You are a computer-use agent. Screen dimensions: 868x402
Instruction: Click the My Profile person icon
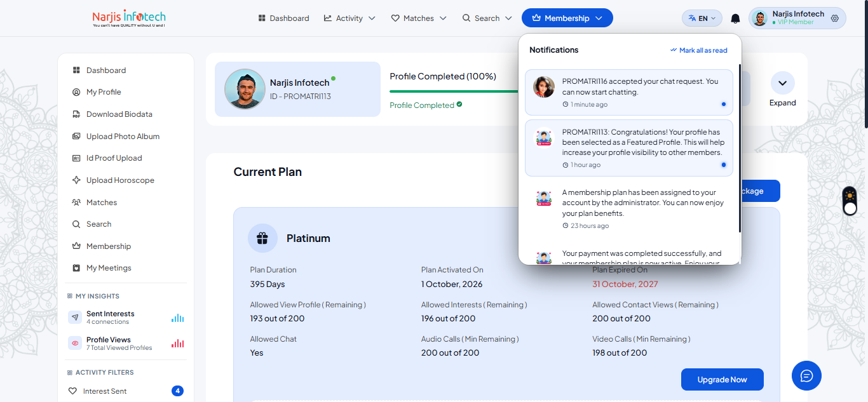click(76, 92)
